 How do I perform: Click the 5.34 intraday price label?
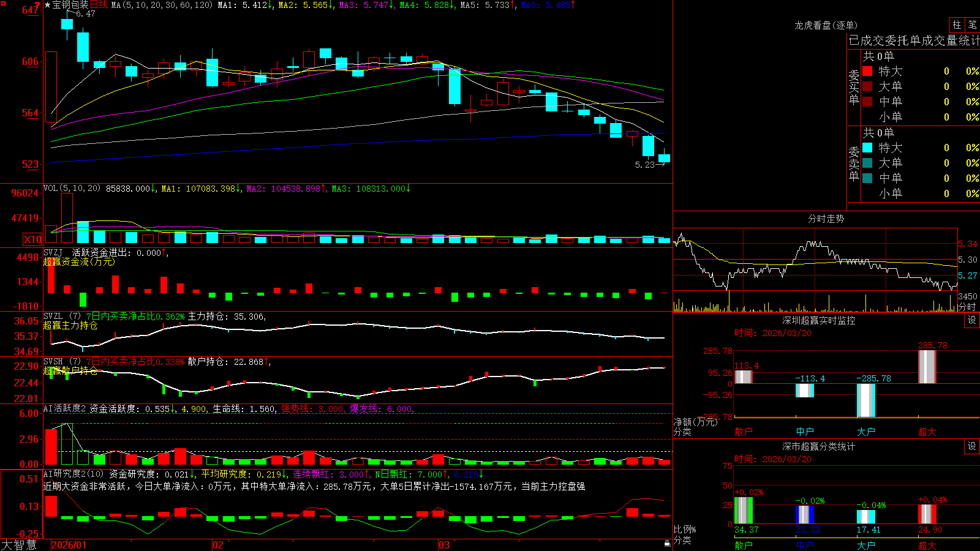click(x=968, y=244)
